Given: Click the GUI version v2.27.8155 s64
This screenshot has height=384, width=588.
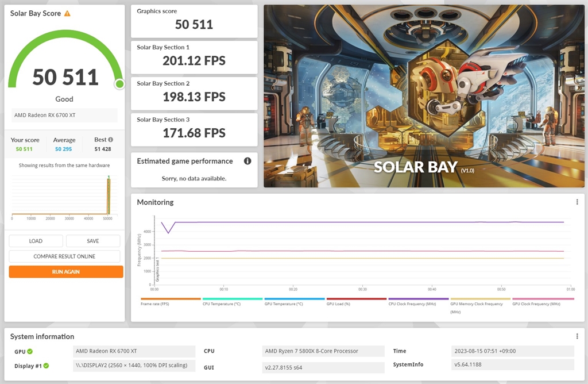Looking at the screenshot, I should pos(323,367).
